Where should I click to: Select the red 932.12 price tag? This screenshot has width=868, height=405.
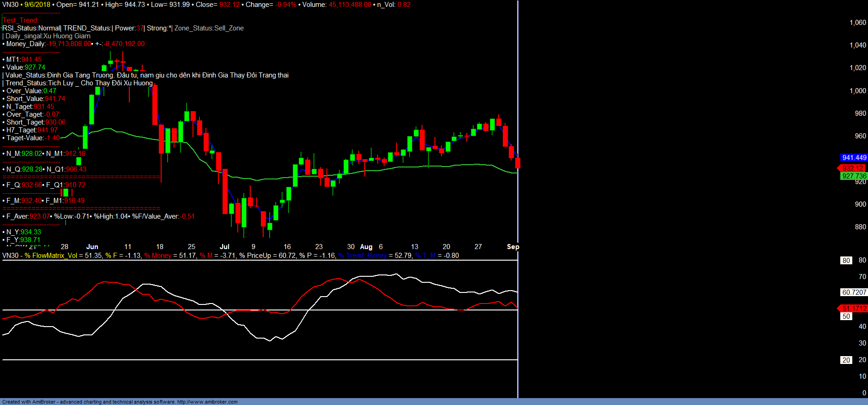pyautogui.click(x=852, y=168)
